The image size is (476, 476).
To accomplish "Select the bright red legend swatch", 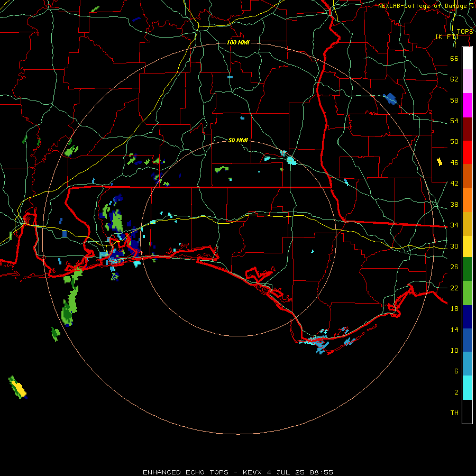I will tap(467, 152).
